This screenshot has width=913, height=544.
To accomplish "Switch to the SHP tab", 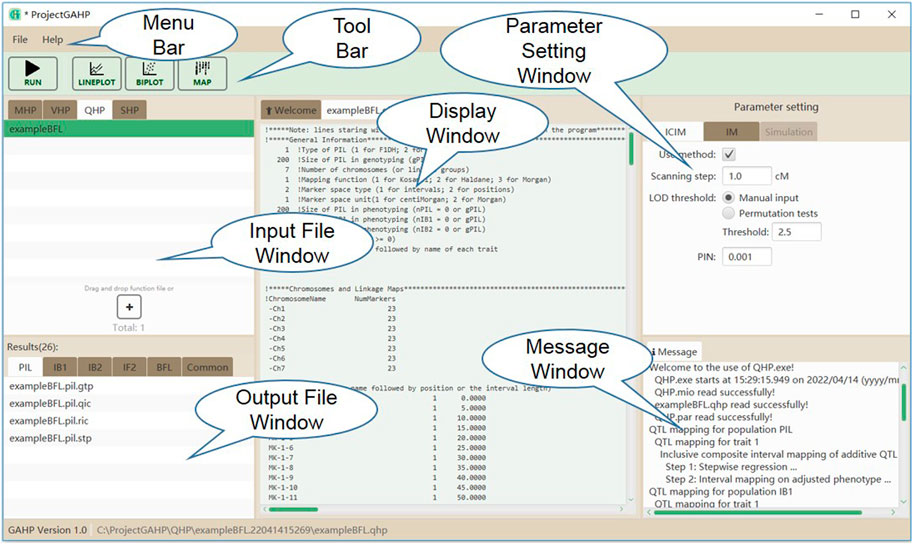I will tap(129, 110).
